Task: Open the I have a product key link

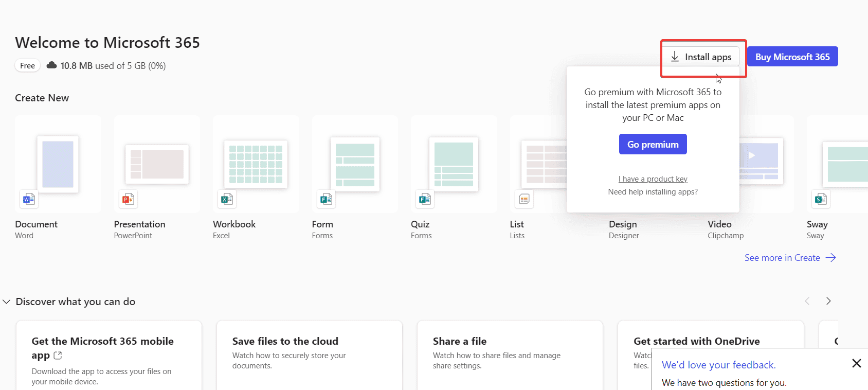Action: tap(653, 179)
